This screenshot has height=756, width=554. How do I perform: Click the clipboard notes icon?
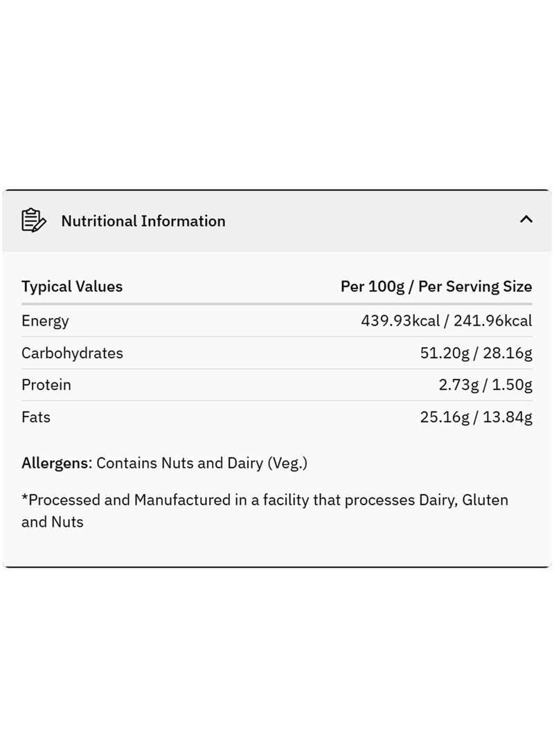coord(34,220)
